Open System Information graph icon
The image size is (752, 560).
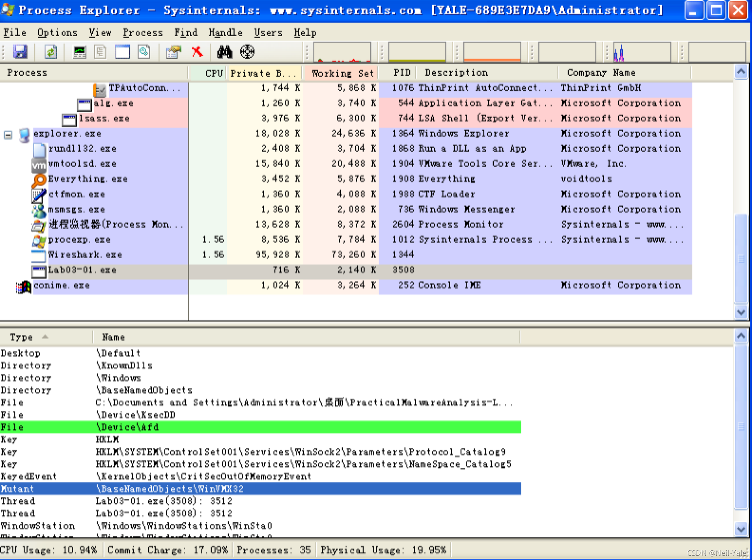tap(80, 52)
